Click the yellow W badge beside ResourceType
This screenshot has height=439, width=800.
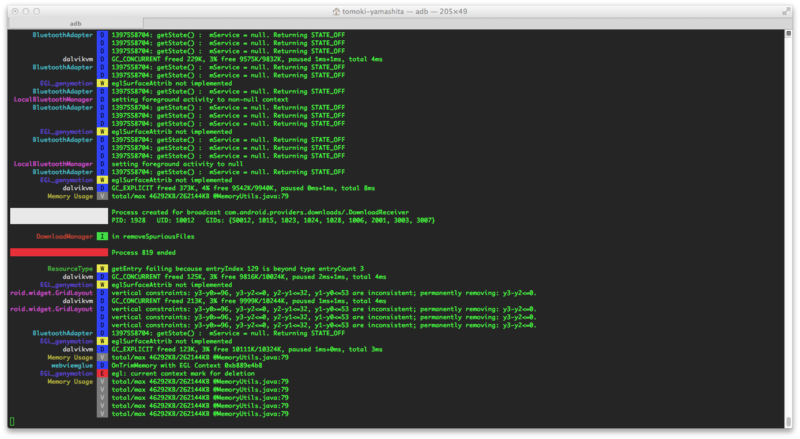click(102, 269)
